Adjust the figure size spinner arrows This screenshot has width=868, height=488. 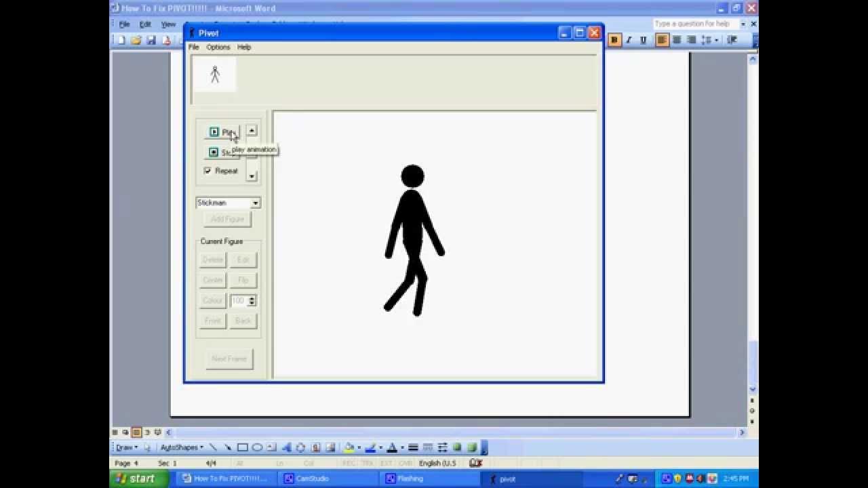point(252,300)
